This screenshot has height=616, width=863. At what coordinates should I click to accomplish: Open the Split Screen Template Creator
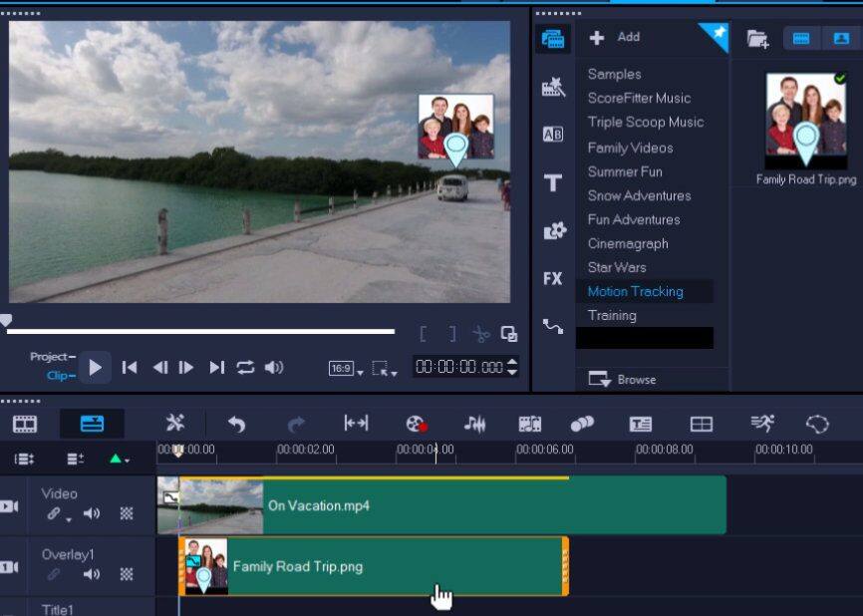(704, 424)
